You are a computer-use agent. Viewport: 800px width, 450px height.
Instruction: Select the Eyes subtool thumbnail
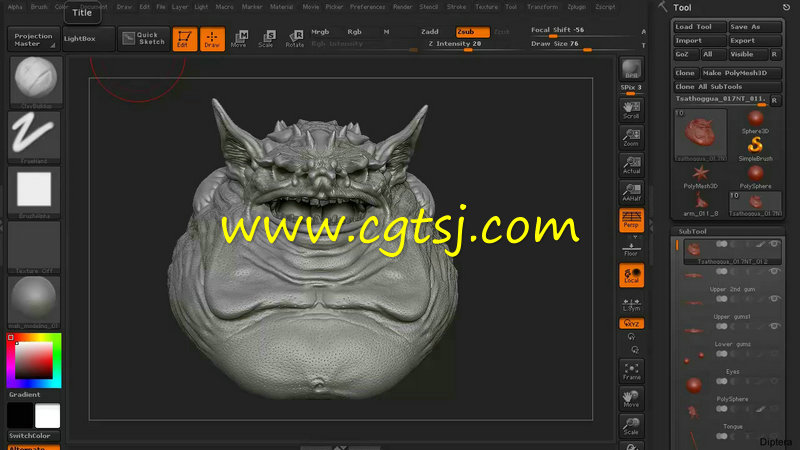pyautogui.click(x=694, y=359)
